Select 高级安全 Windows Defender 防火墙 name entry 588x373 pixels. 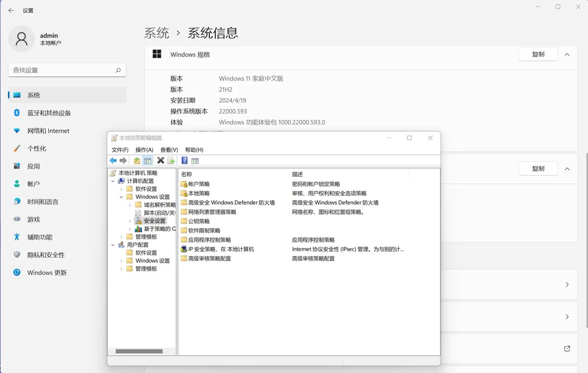pos(231,202)
